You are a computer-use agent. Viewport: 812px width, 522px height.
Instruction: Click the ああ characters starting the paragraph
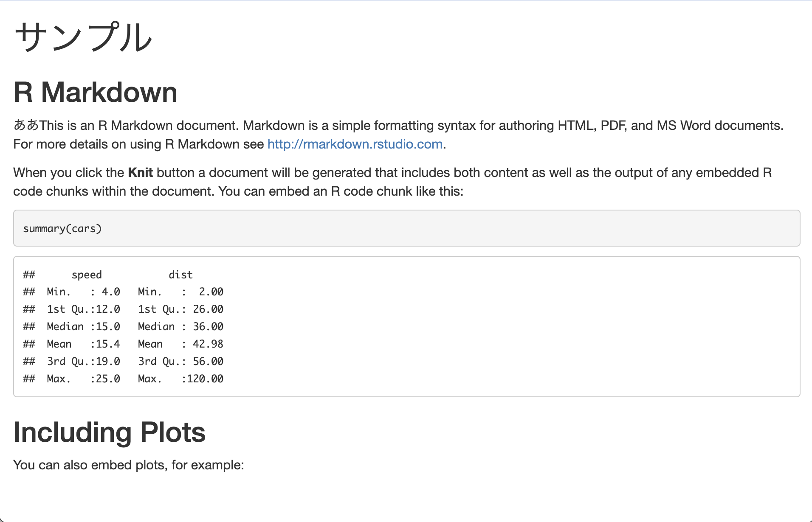[x=26, y=125]
